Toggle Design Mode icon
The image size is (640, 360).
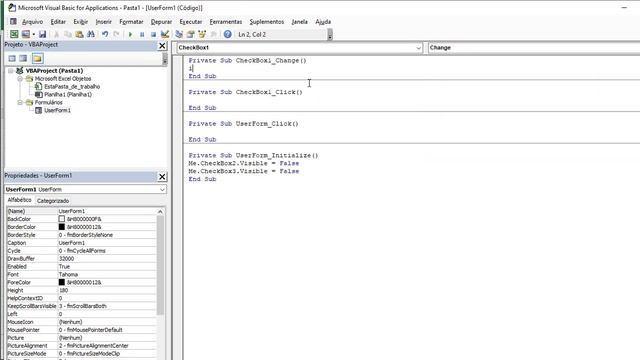(165, 34)
